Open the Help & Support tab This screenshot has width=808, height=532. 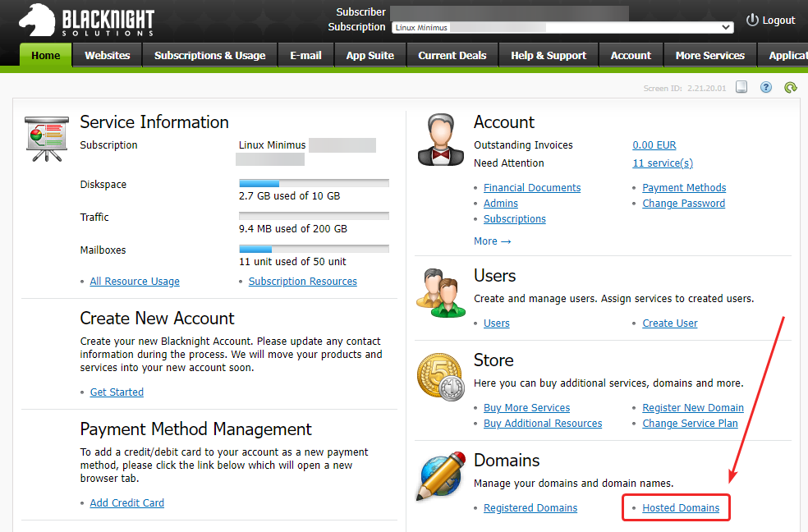(549, 55)
